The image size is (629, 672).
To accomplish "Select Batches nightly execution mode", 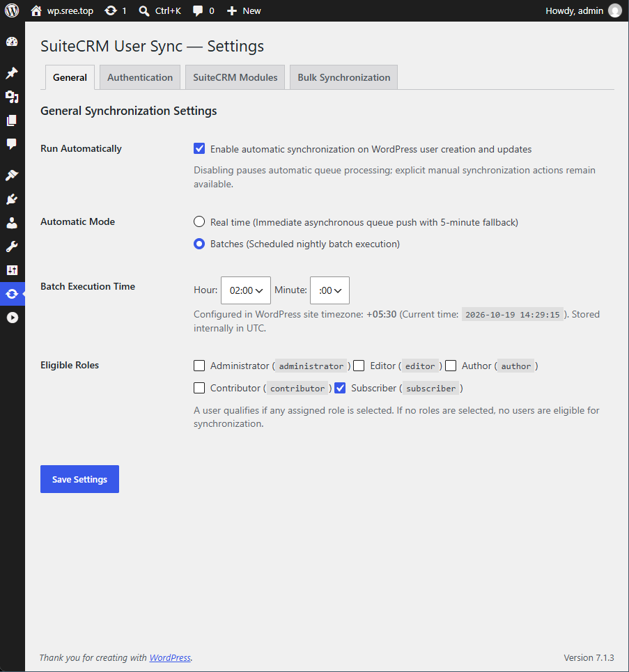I will [199, 244].
